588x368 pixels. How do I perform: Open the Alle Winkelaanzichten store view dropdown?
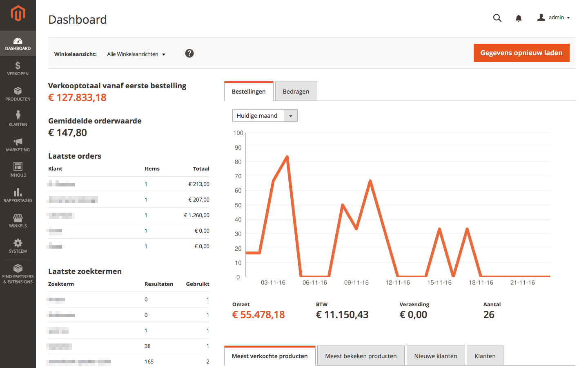pos(136,54)
